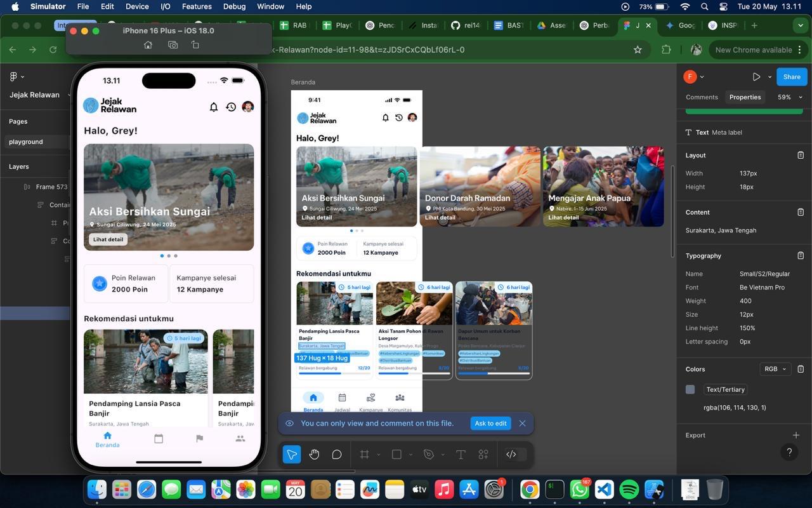The height and width of the screenshot is (508, 812).
Task: Tap people tab in simulator bottom bar
Action: 240,439
